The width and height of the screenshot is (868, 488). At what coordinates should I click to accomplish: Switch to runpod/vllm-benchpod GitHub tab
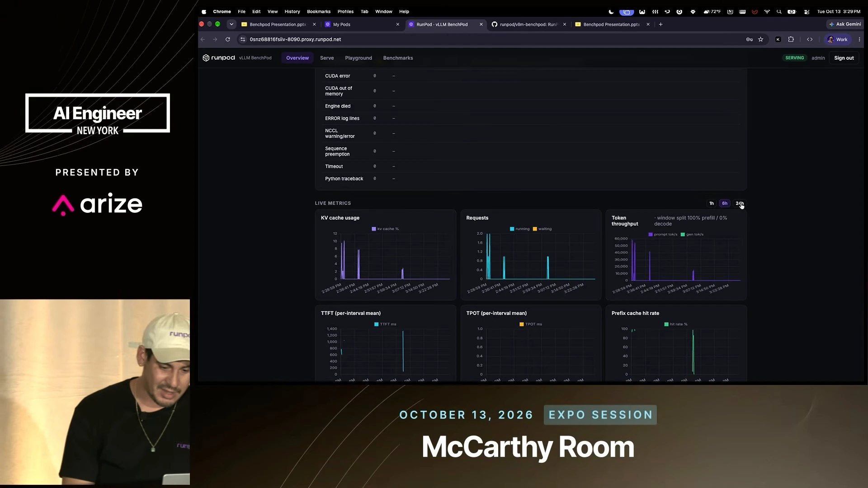(528, 24)
